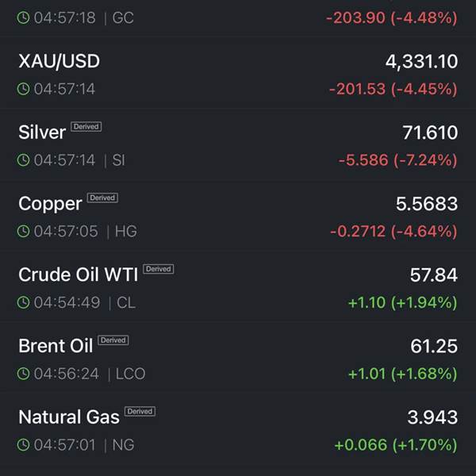Click the clock icon in Silver row
476x476 pixels.
(x=24, y=160)
